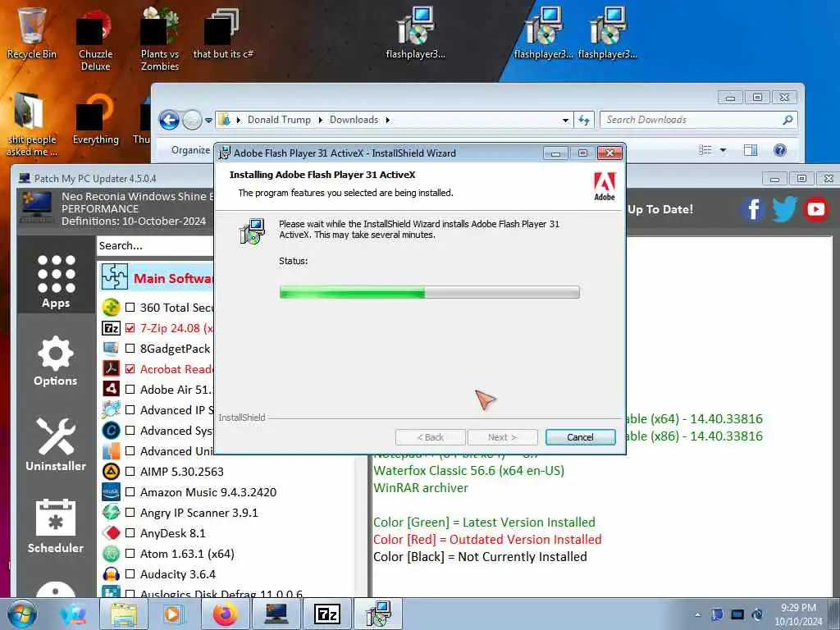
Task: Open the Windows Start orb
Action: (22, 614)
